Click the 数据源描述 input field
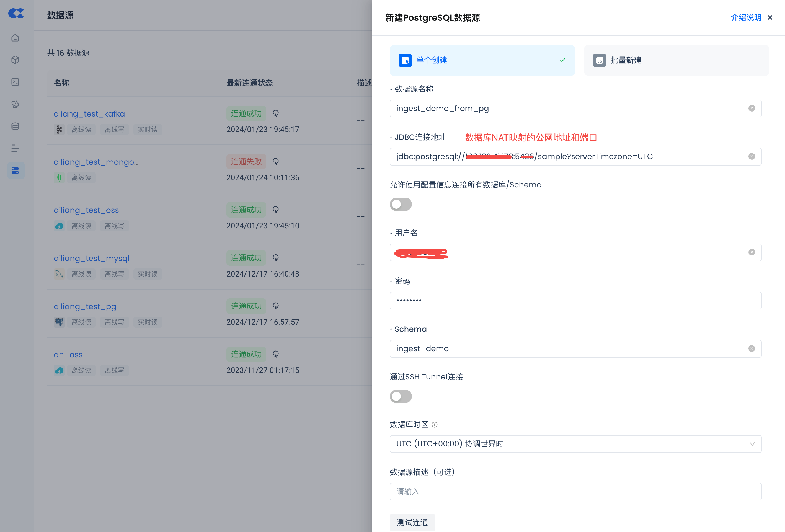This screenshot has height=532, width=785. 575,492
